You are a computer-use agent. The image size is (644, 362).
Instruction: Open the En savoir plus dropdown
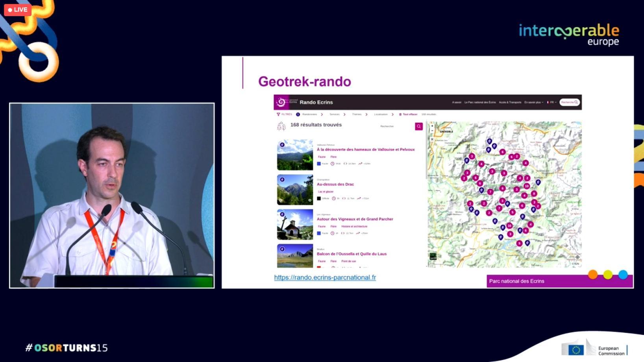(x=534, y=102)
